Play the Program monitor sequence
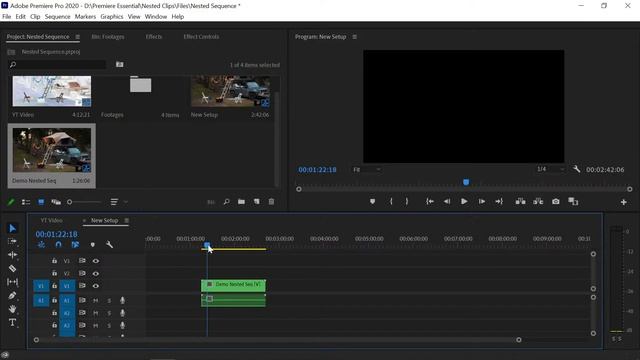This screenshot has height=360, width=640. coord(464,202)
